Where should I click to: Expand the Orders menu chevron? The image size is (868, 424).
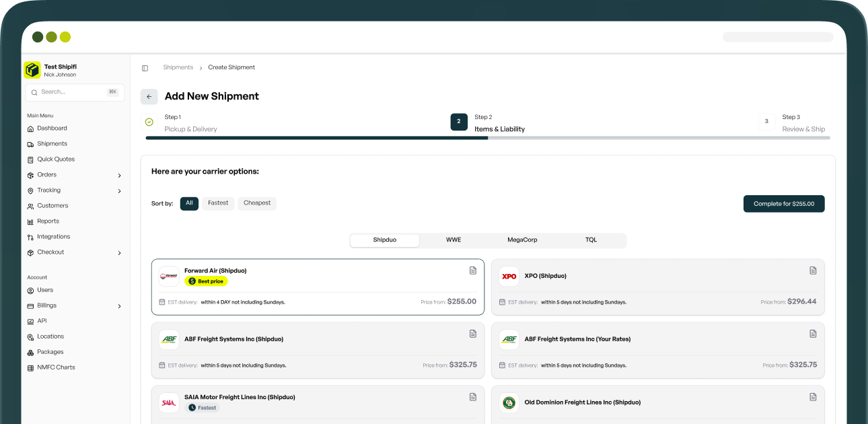[119, 175]
